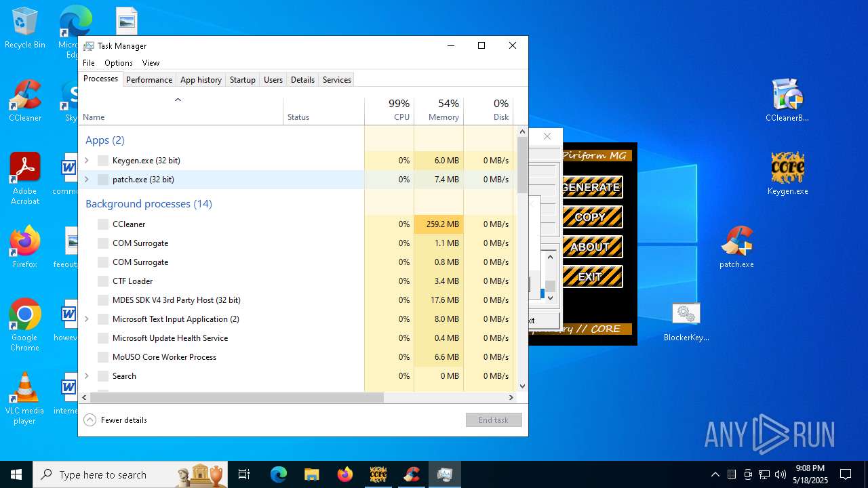This screenshot has height=488, width=868.
Task: Click Background processes (14) header
Action: click(149, 204)
